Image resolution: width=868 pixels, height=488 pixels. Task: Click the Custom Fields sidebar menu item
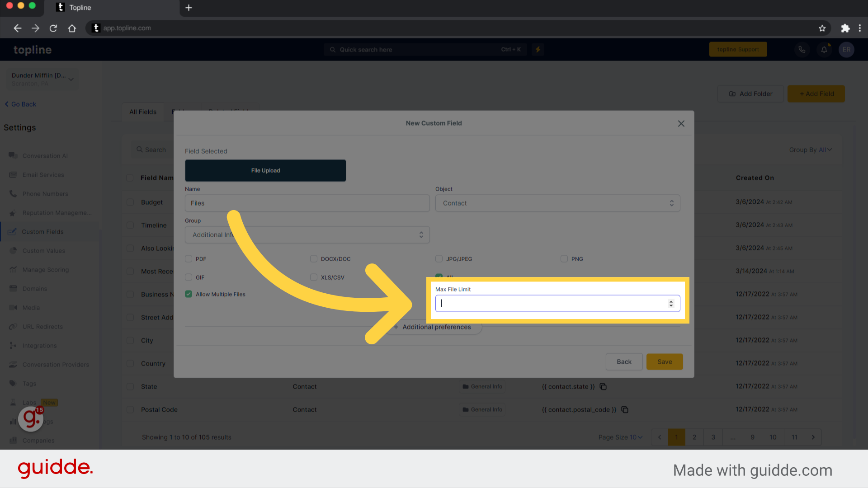tap(42, 231)
